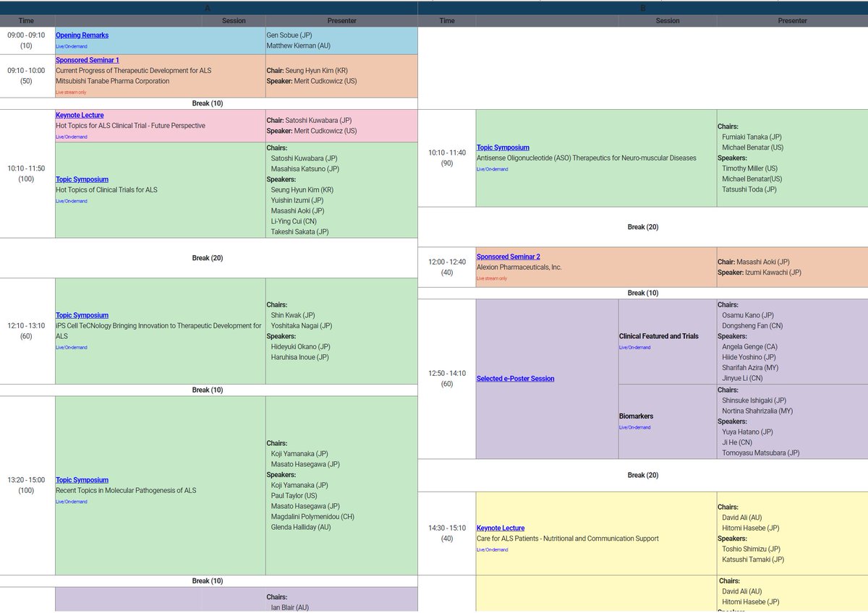The width and height of the screenshot is (868, 613).
Task: Open the Keynote Lecture link at 10:10 in column A
Action: [x=80, y=115]
